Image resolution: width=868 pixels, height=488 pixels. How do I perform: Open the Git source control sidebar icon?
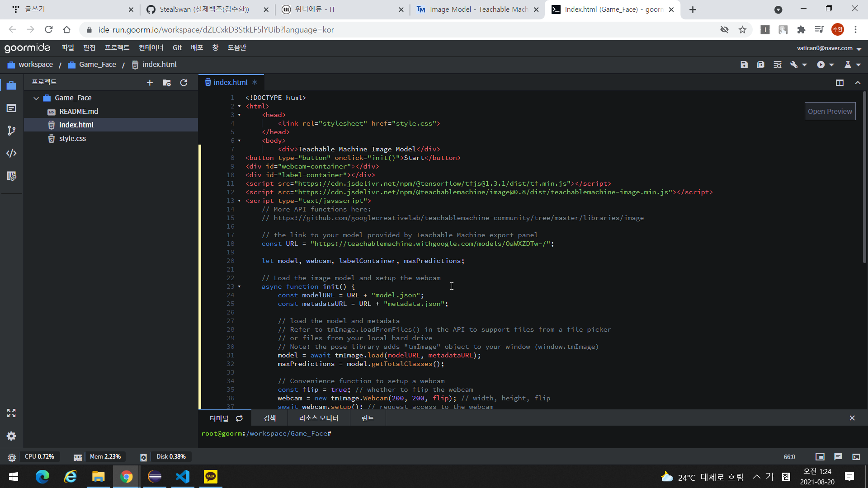(11, 131)
